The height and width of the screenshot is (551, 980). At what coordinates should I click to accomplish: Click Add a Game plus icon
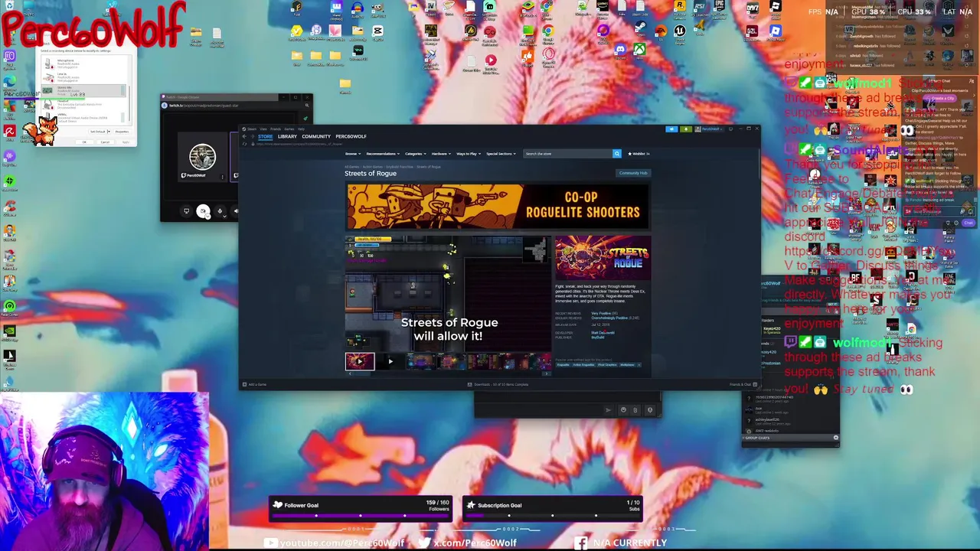tap(244, 384)
